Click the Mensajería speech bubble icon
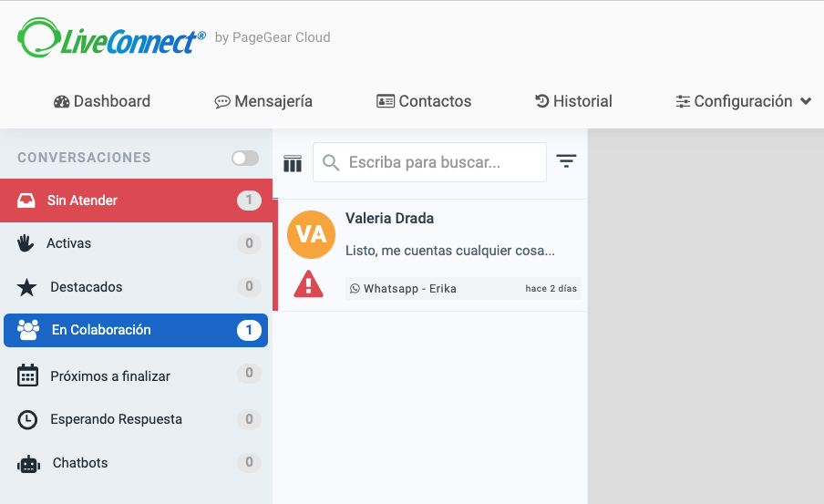 222,101
